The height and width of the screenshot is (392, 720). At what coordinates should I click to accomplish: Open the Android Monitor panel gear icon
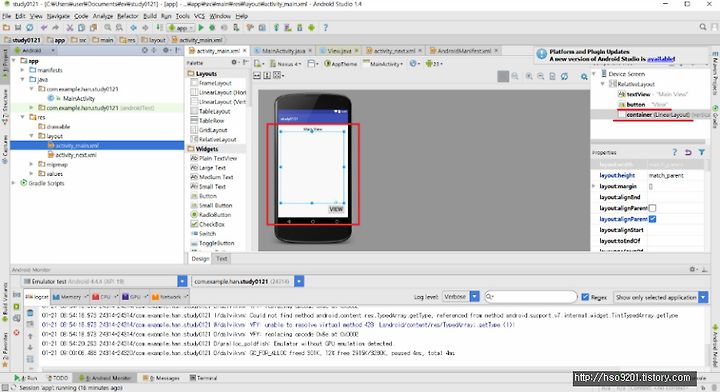pos(693,269)
